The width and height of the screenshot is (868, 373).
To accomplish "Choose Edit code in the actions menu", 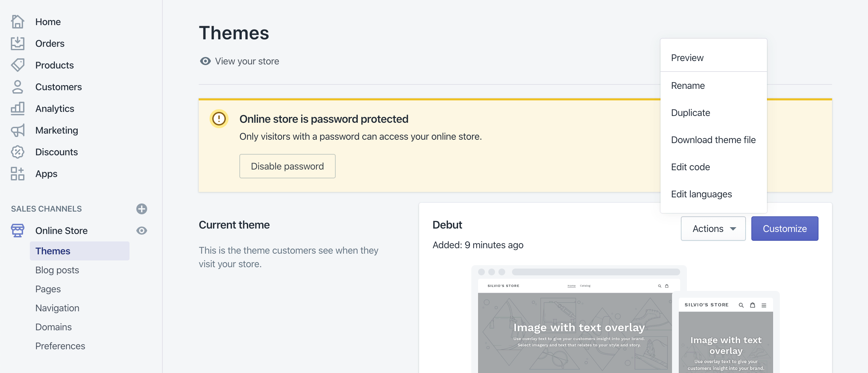I will 690,167.
